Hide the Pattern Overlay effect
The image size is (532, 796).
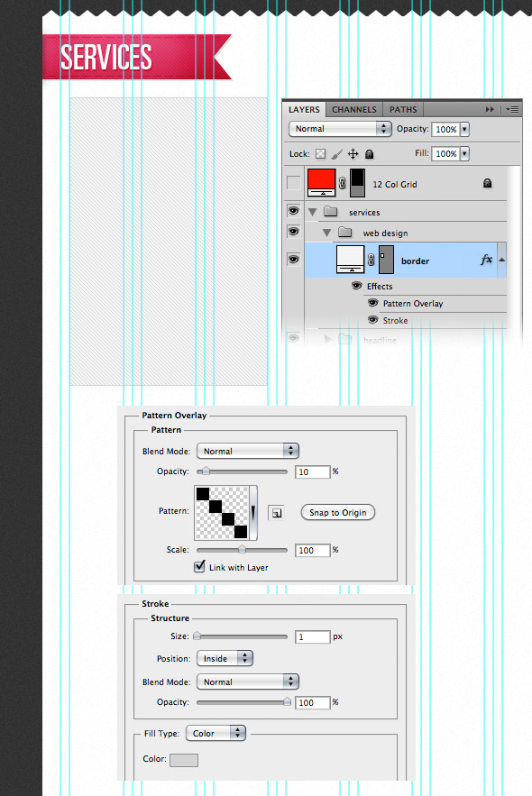372,303
